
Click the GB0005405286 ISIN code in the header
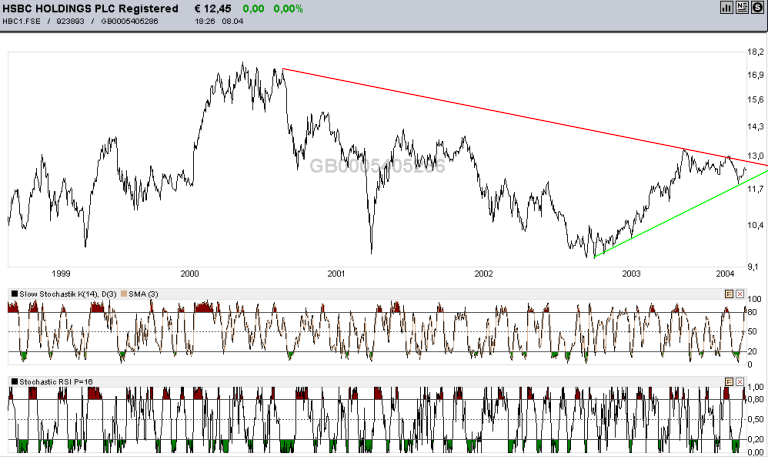tap(129, 22)
